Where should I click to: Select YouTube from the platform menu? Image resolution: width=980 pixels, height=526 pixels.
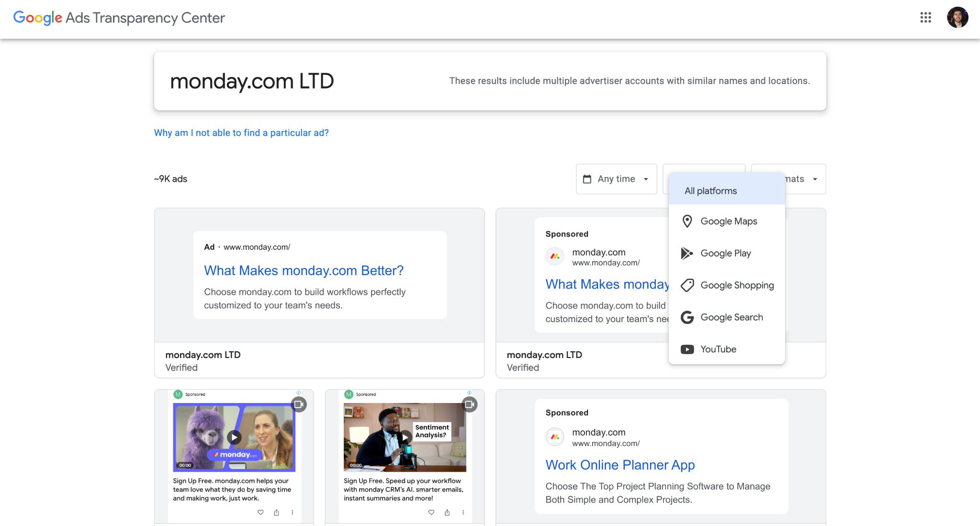(x=718, y=349)
